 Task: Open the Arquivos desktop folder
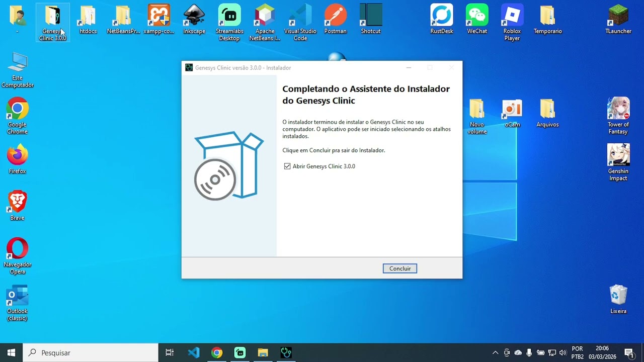547,113
